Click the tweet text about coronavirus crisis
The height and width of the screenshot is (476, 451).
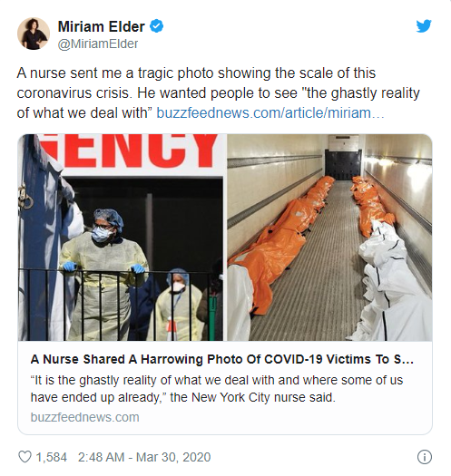coord(218,92)
